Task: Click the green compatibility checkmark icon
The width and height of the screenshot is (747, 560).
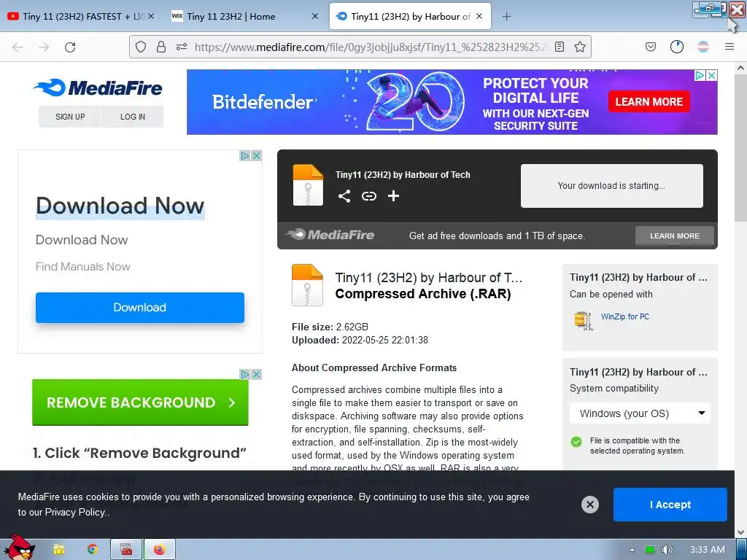Action: click(x=576, y=442)
